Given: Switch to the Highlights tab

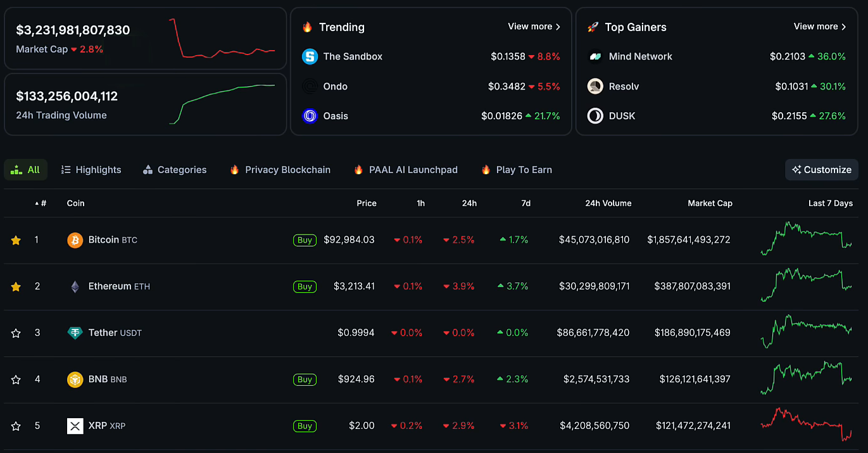Looking at the screenshot, I should (x=91, y=170).
